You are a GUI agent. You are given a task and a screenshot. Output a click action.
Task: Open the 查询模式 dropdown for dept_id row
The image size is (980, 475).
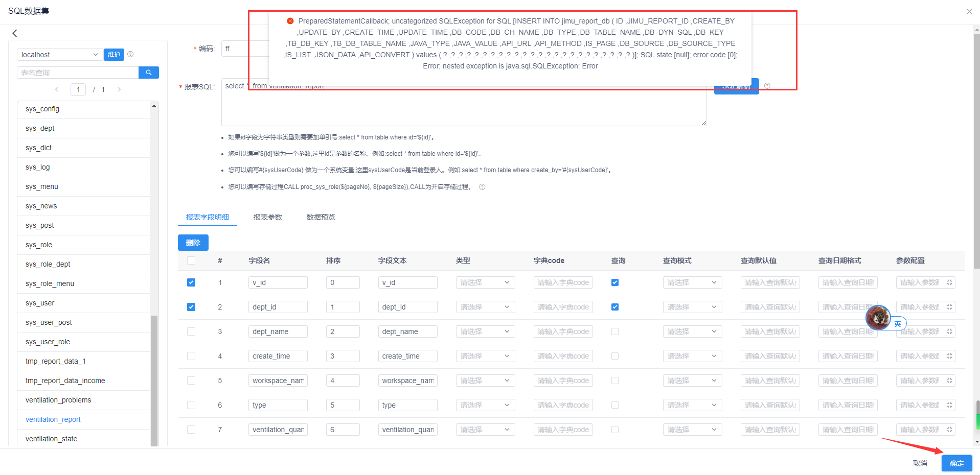tap(692, 307)
